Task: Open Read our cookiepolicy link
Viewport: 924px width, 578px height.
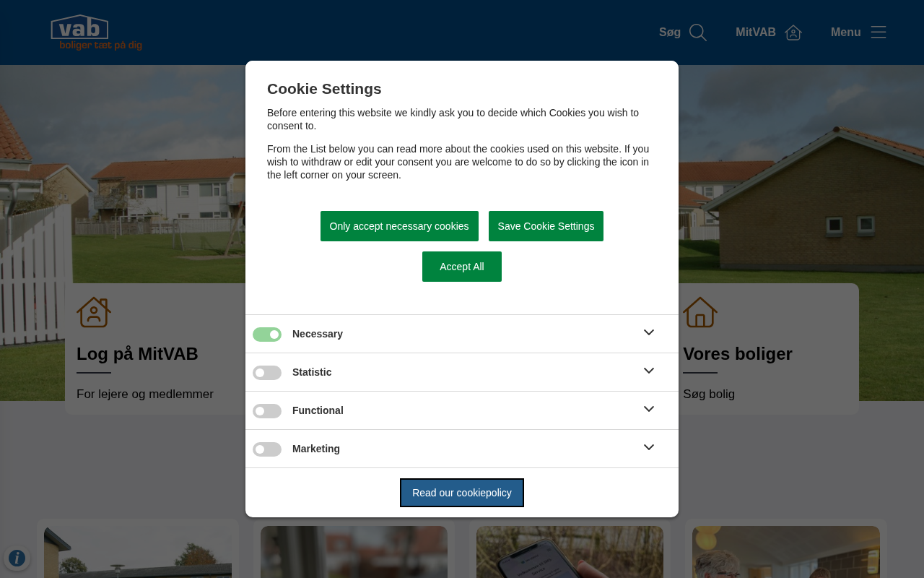Action: click(x=462, y=493)
